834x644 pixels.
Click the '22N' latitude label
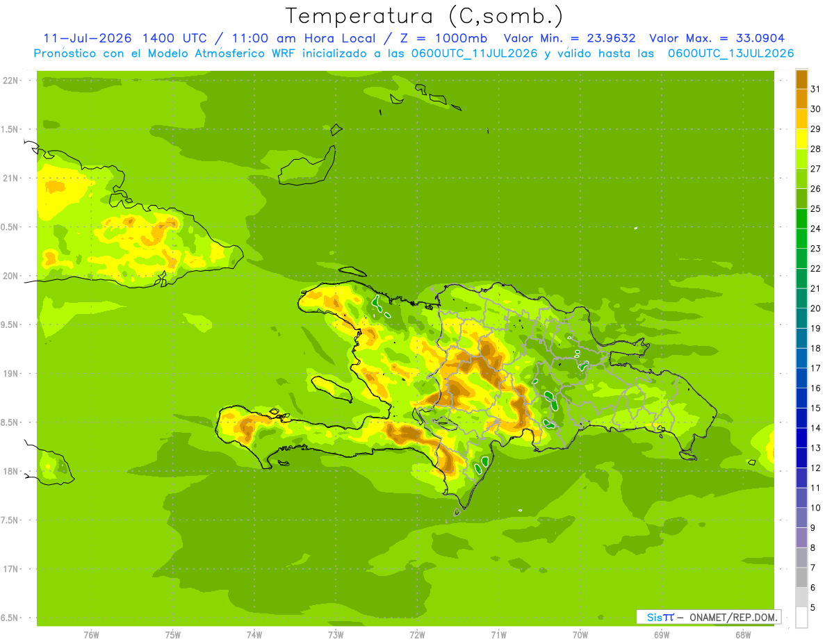pos(12,81)
